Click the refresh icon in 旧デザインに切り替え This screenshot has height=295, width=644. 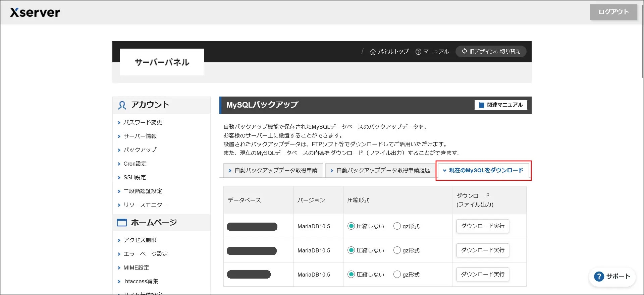click(x=465, y=51)
